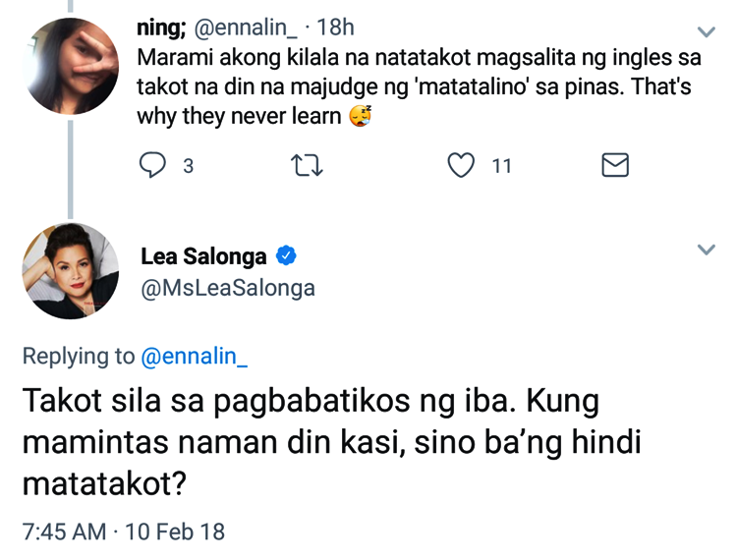Open ning's profile picture
The image size is (737, 560).
pos(69,65)
